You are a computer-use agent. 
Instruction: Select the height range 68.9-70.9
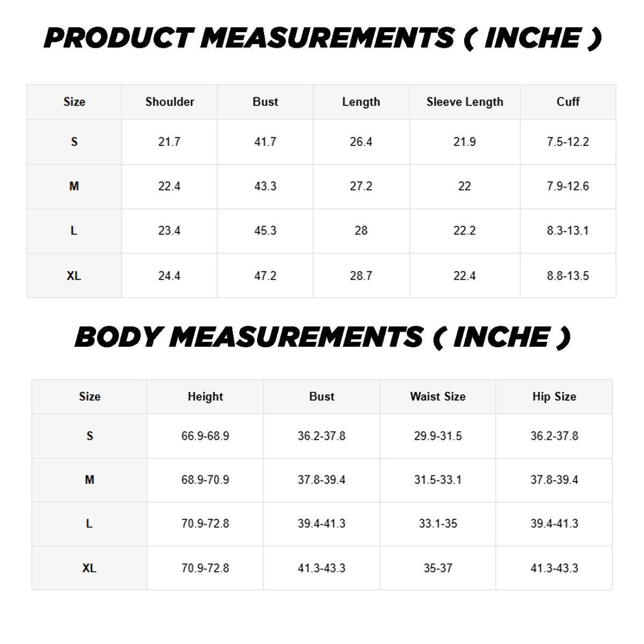(x=205, y=480)
